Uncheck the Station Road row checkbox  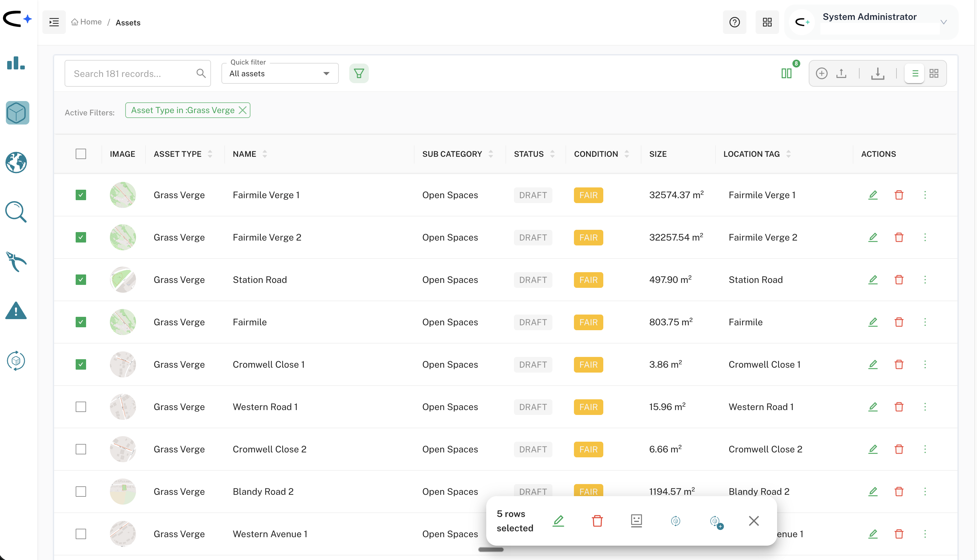(x=81, y=280)
